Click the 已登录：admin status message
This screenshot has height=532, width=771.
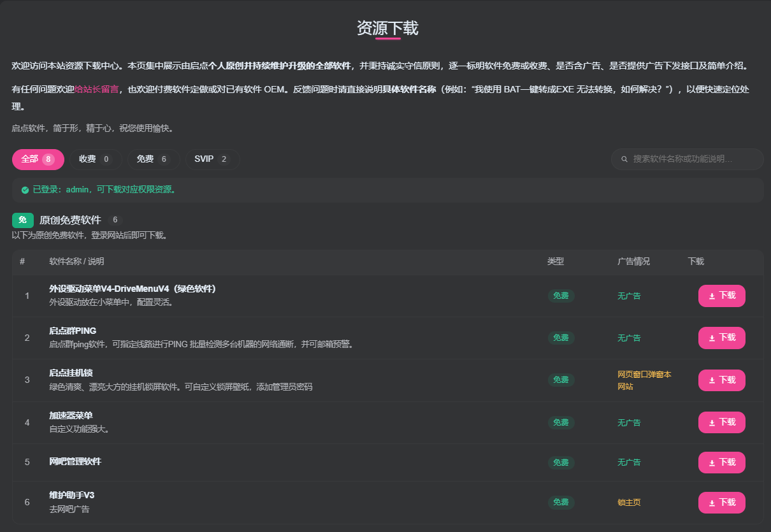coord(104,190)
